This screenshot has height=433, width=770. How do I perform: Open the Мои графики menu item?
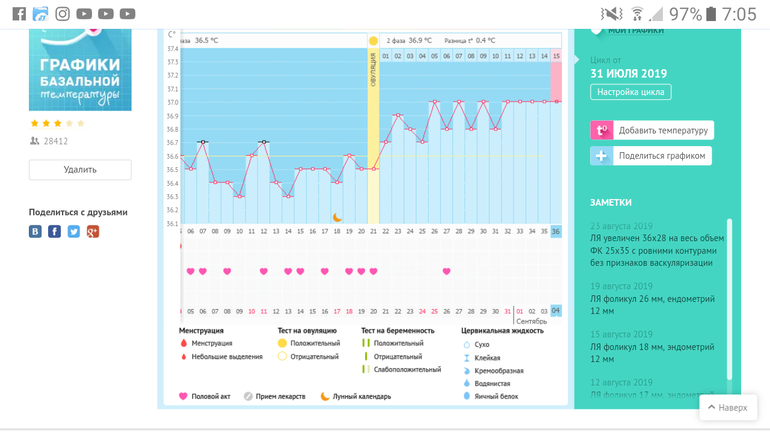[634, 30]
